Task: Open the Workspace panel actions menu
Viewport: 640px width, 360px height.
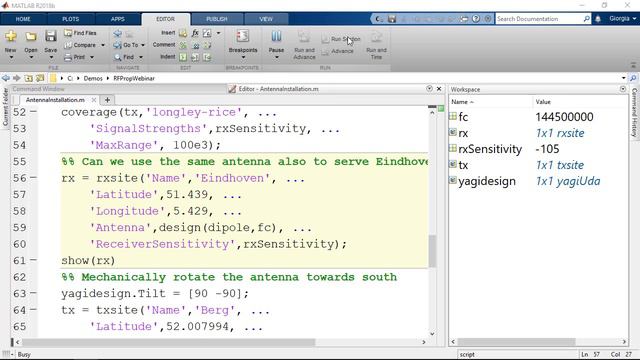Action: click(x=623, y=89)
